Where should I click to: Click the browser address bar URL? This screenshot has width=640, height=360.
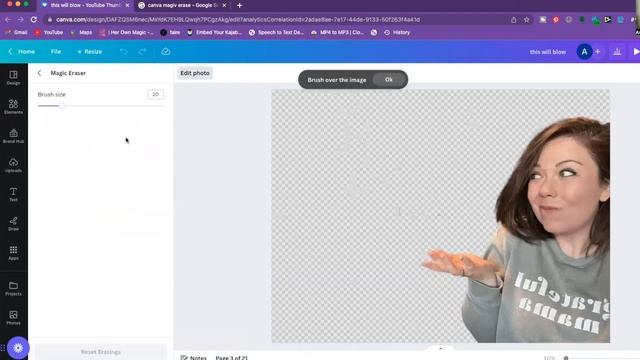(x=238, y=20)
